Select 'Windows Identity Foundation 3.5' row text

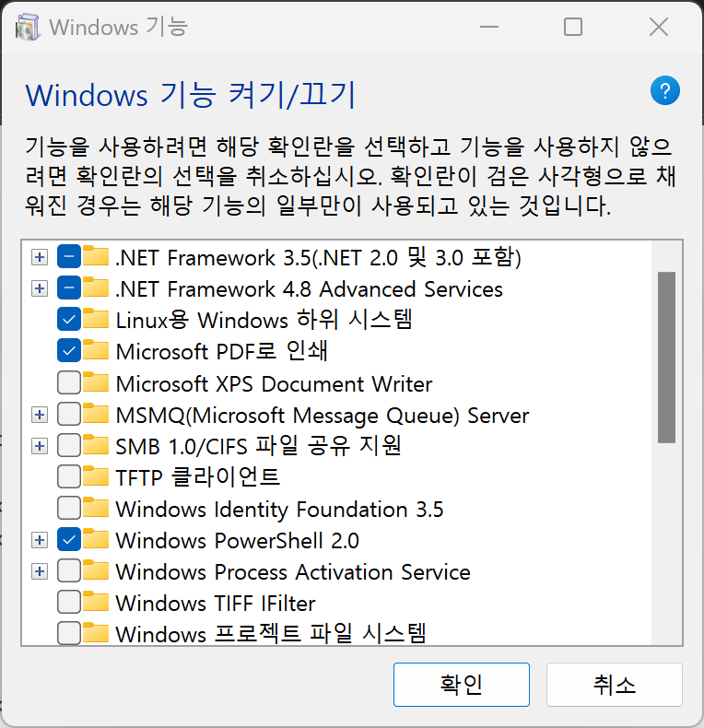(x=279, y=510)
